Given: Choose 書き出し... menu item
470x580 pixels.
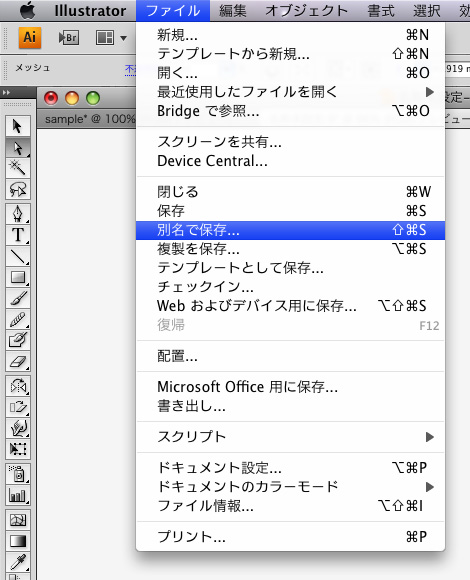Looking at the screenshot, I should [290, 406].
